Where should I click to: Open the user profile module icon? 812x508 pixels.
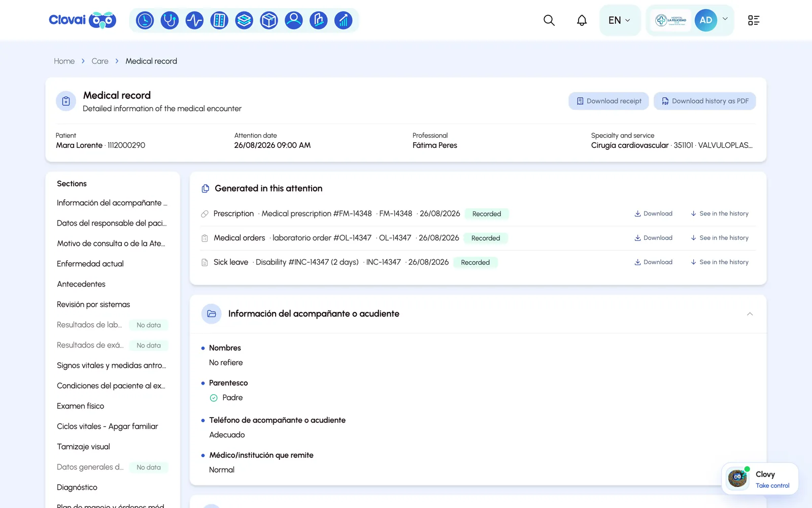tap(294, 20)
